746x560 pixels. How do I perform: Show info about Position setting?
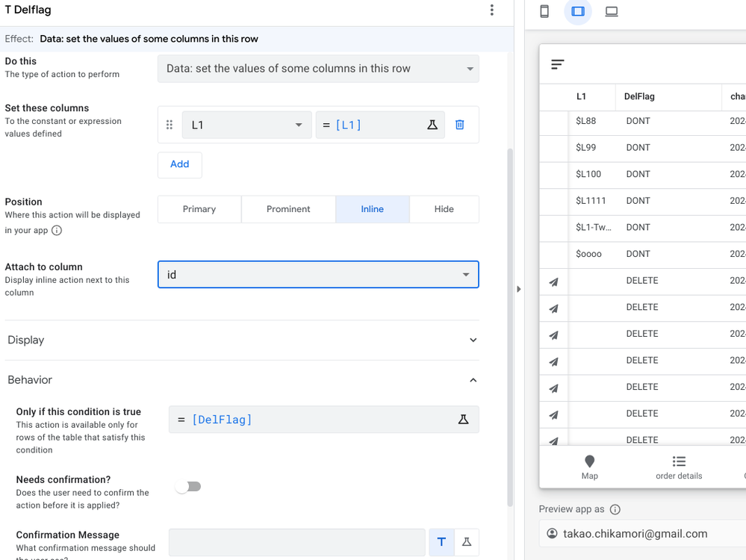57,230
